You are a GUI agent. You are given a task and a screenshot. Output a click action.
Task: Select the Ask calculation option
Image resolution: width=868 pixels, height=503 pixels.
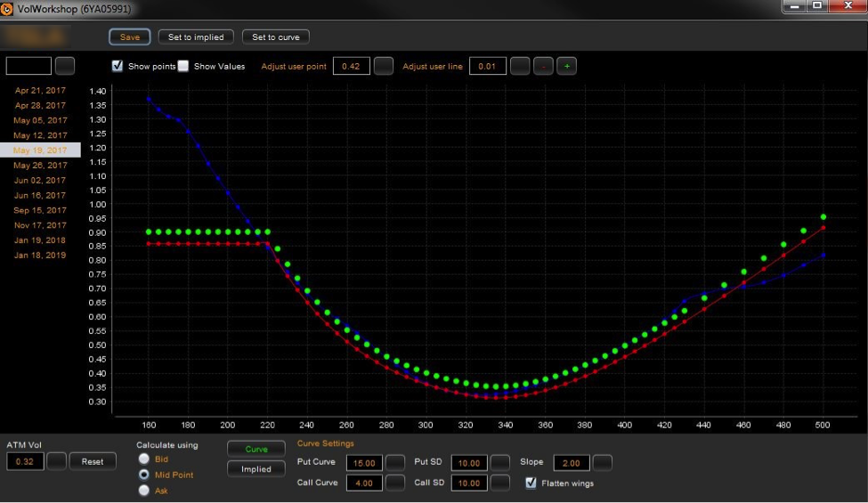pyautogui.click(x=143, y=491)
